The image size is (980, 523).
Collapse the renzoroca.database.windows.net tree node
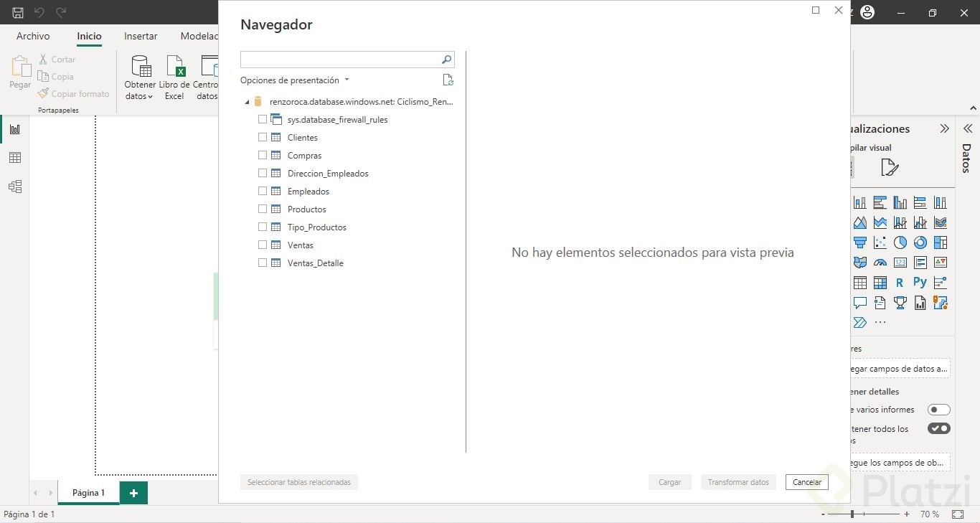247,102
